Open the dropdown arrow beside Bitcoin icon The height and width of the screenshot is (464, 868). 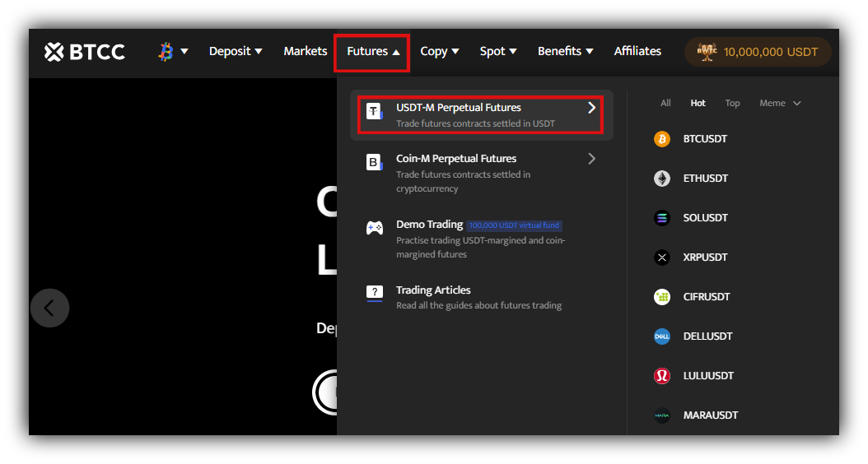pyautogui.click(x=184, y=52)
